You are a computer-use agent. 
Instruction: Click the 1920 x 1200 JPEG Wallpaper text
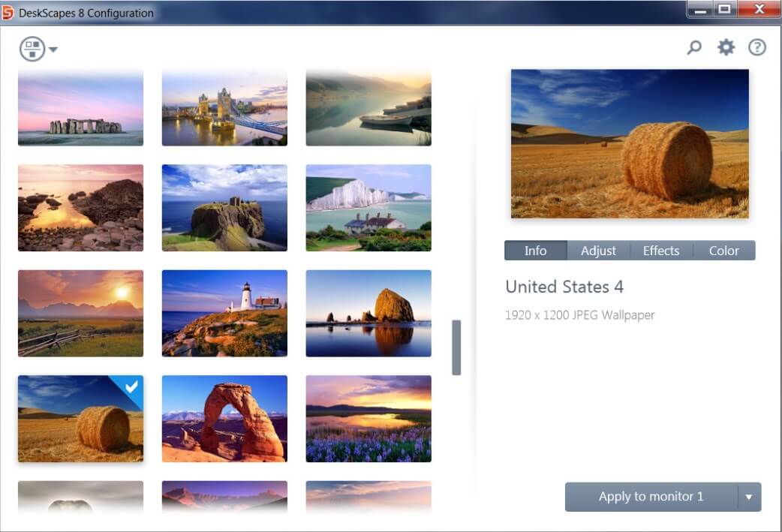point(579,315)
